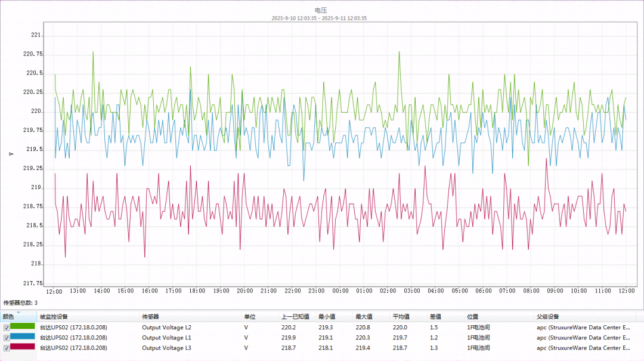644x361 pixels.
Task: Select the Output Voltage L1 sensor cell
Action: click(x=167, y=338)
